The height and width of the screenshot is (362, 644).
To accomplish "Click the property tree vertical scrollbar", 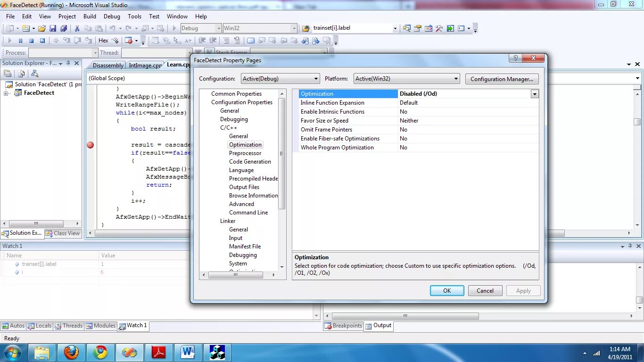I will click(x=282, y=154).
